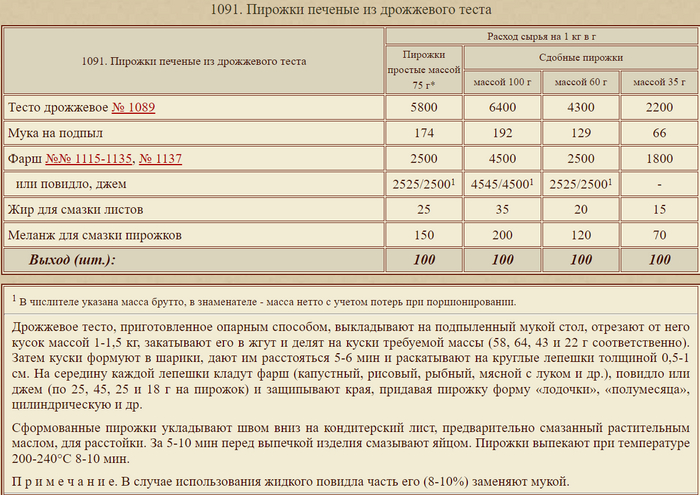Viewport: 700px width, 495px height.
Task: Select the 'Расход сырья на 1 кг' header
Action: coord(541,36)
